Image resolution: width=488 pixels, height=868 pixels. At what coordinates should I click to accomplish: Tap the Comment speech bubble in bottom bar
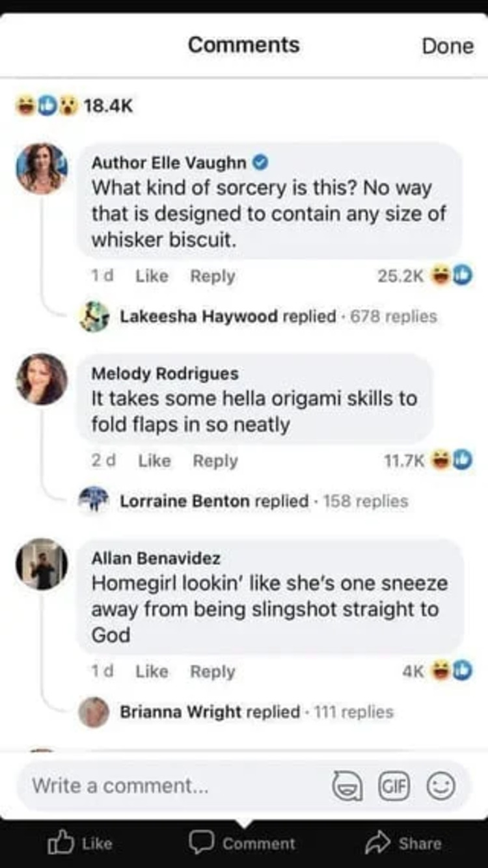(x=198, y=843)
